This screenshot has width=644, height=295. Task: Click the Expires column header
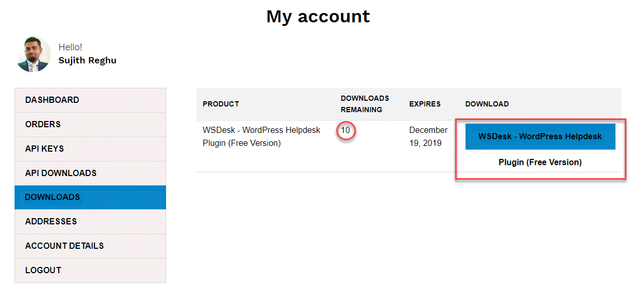point(425,104)
